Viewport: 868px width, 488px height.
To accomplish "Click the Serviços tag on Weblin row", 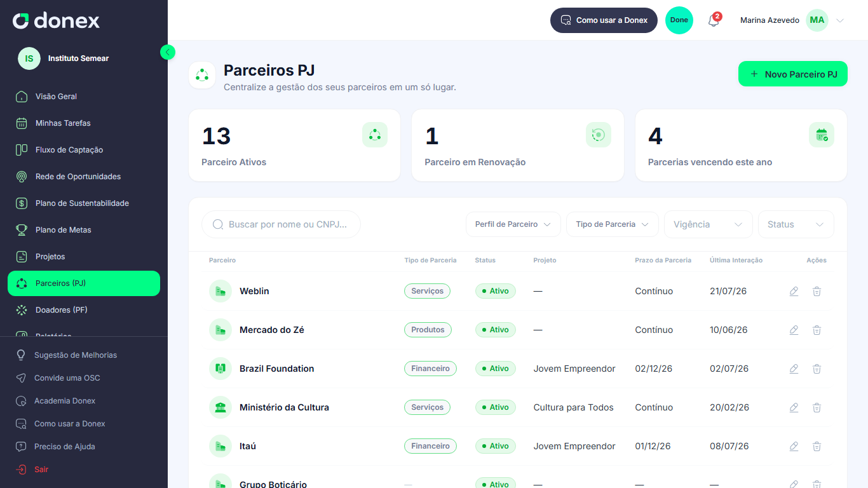I will (427, 291).
